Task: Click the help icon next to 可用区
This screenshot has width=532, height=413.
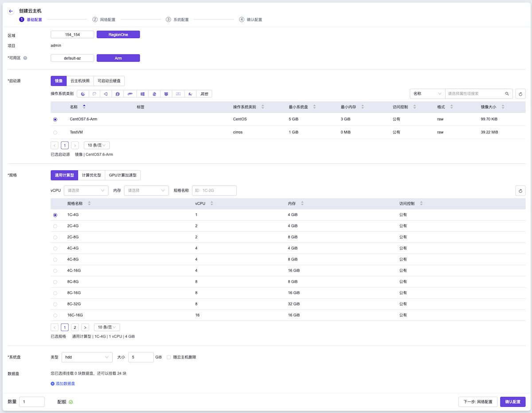Action: point(25,58)
